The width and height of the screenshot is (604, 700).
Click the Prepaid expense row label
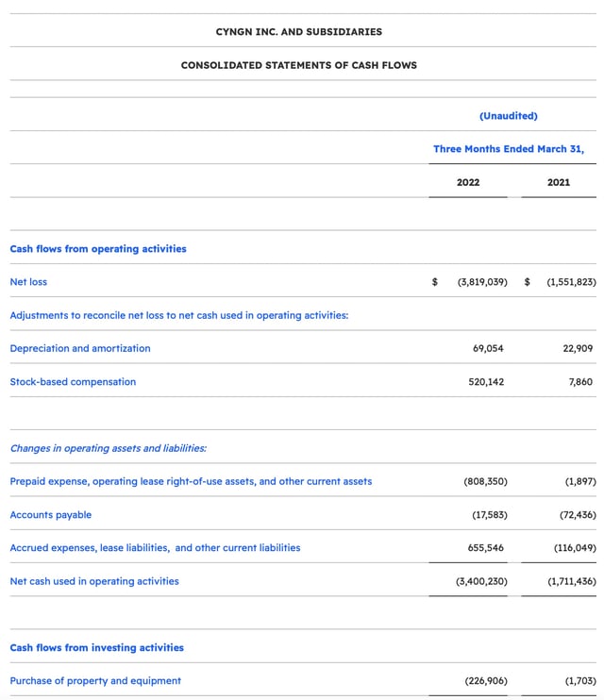(x=191, y=481)
